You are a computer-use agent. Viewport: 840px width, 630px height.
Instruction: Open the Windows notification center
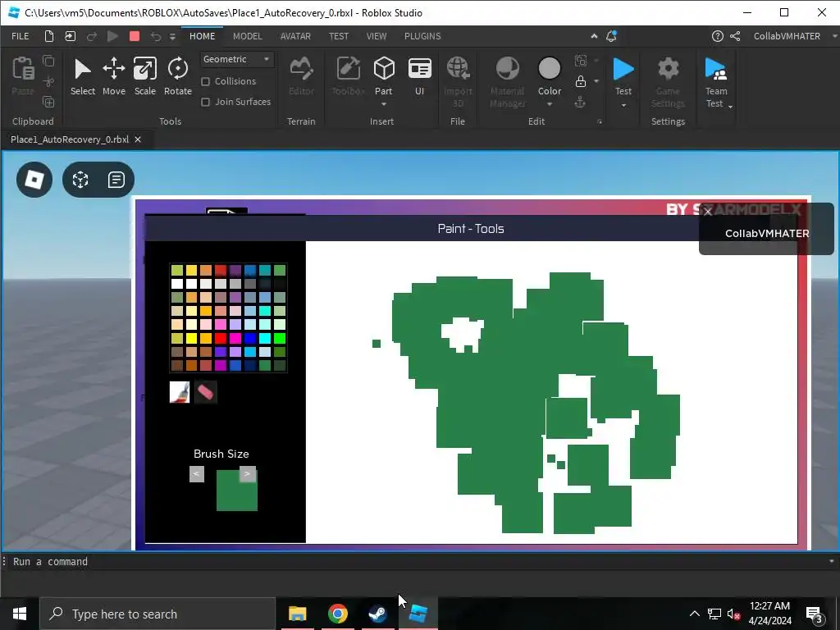tap(815, 614)
